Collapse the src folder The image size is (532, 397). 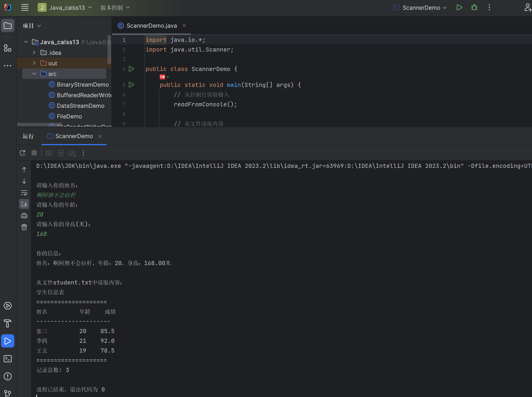tap(34, 74)
